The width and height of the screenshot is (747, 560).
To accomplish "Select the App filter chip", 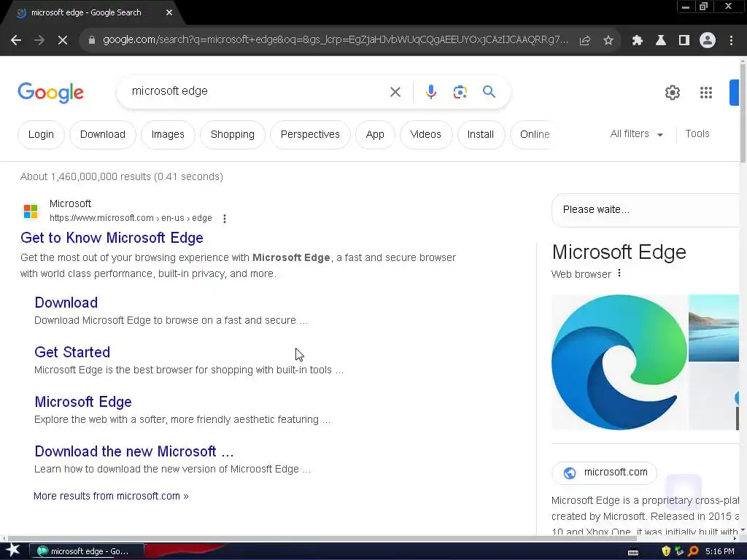I will pos(375,135).
